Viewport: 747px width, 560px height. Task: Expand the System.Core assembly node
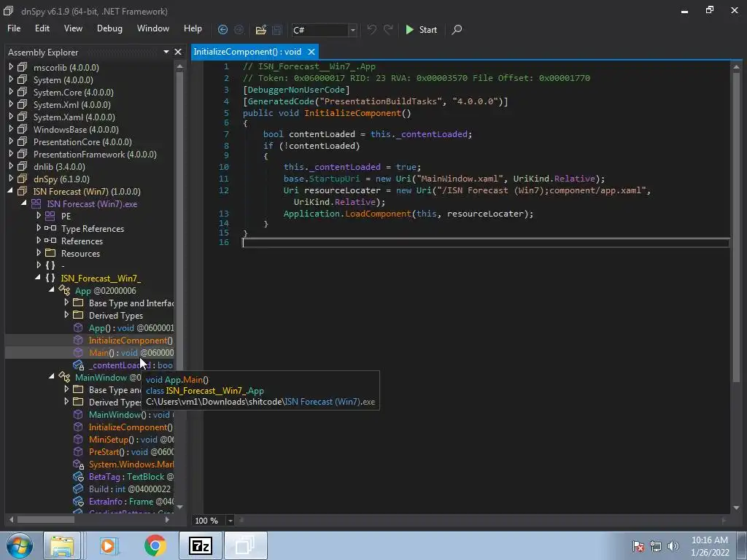[x=11, y=92]
